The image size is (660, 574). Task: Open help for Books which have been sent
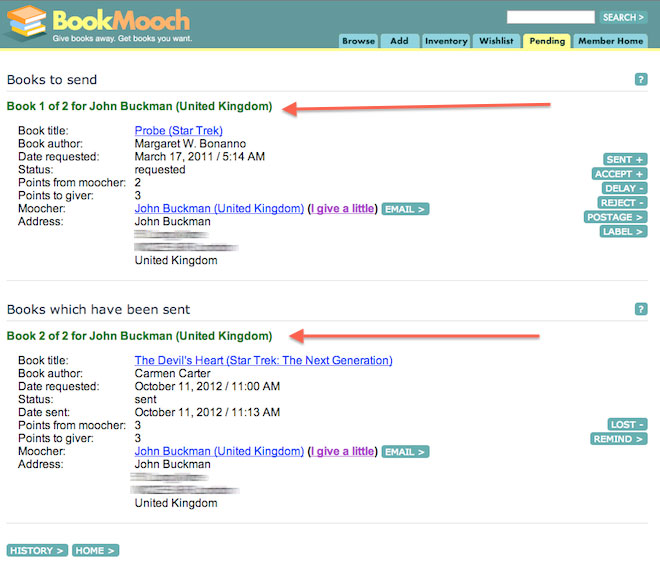[641, 309]
